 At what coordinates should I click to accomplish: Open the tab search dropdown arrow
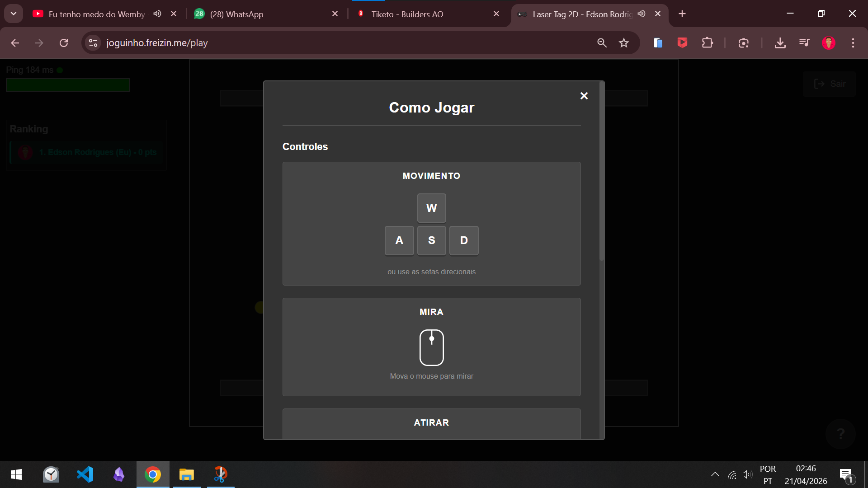point(14,14)
